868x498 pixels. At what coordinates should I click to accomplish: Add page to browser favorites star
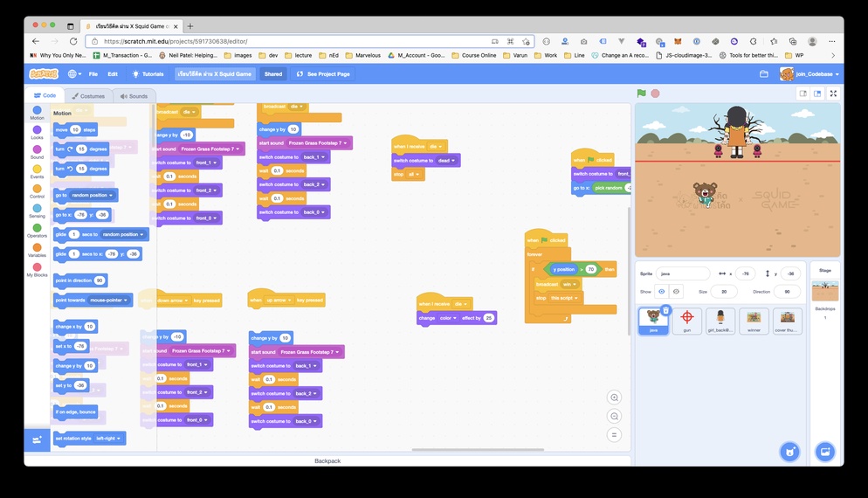click(526, 41)
